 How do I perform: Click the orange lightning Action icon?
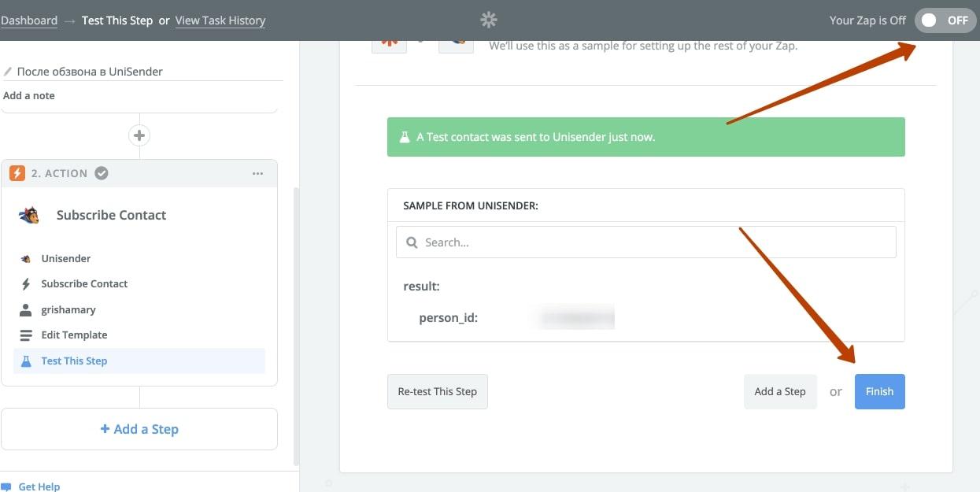click(17, 173)
